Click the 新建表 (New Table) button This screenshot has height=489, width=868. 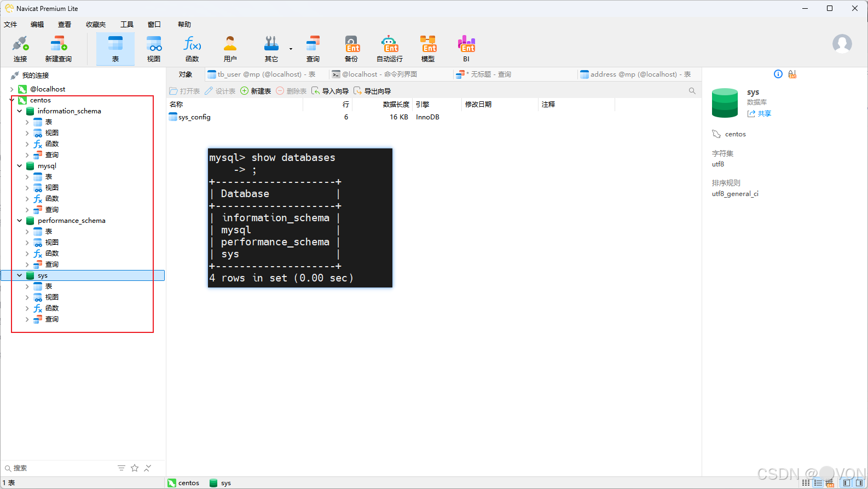(256, 91)
